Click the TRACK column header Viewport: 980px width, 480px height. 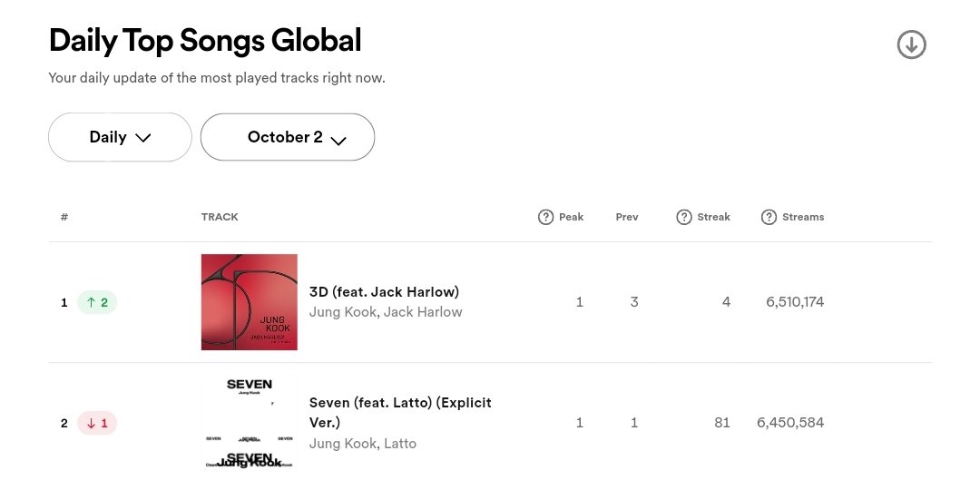[x=220, y=217]
